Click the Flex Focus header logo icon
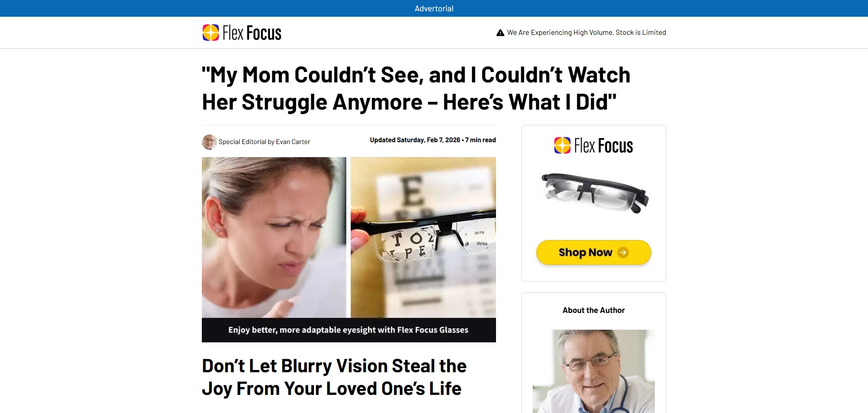 (x=210, y=33)
